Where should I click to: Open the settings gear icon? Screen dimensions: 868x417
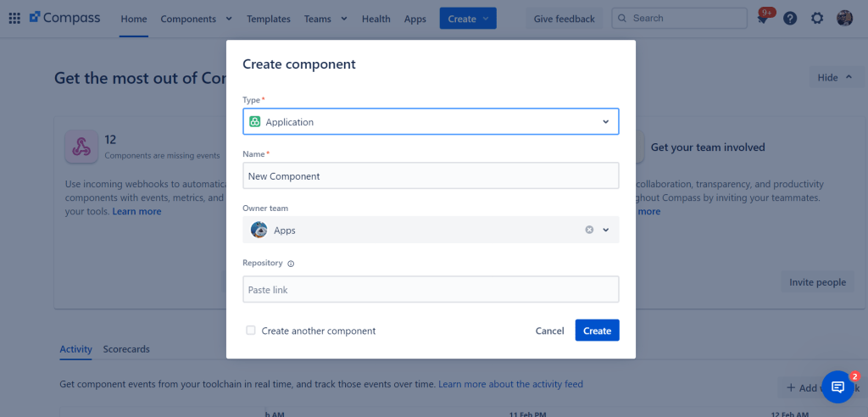[x=817, y=18]
